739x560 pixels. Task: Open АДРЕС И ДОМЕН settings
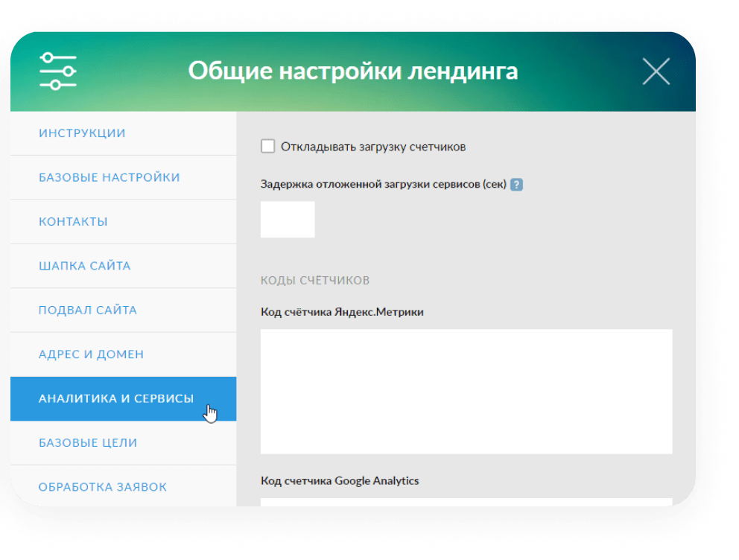(x=89, y=354)
